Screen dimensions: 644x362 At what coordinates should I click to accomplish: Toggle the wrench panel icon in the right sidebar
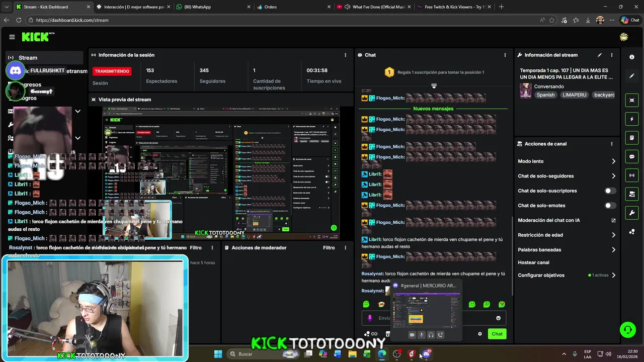pos(632,213)
